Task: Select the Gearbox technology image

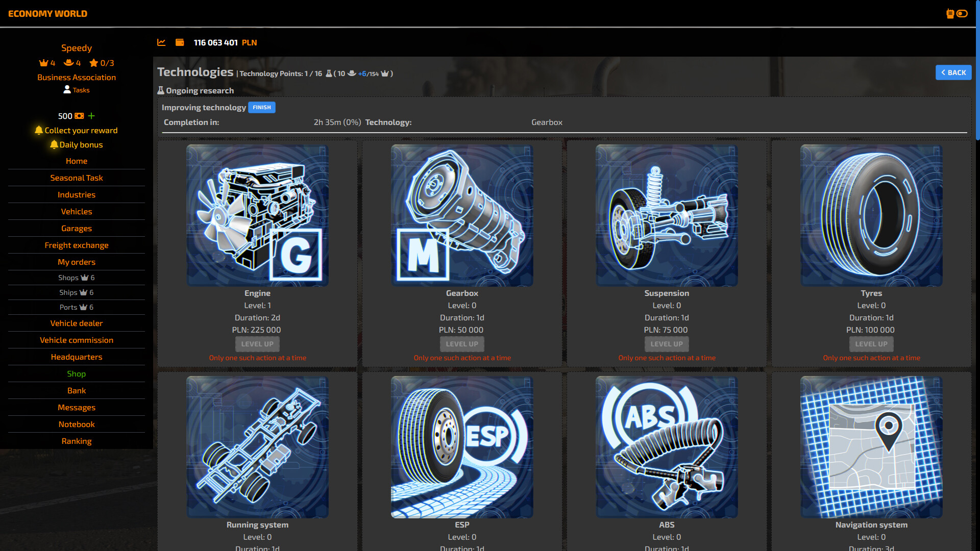Action: [462, 215]
